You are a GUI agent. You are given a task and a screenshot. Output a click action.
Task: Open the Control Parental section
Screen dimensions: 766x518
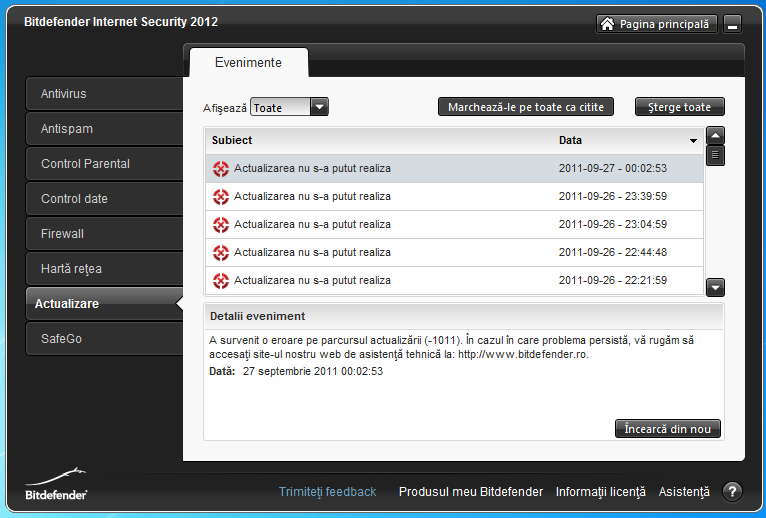click(x=105, y=164)
